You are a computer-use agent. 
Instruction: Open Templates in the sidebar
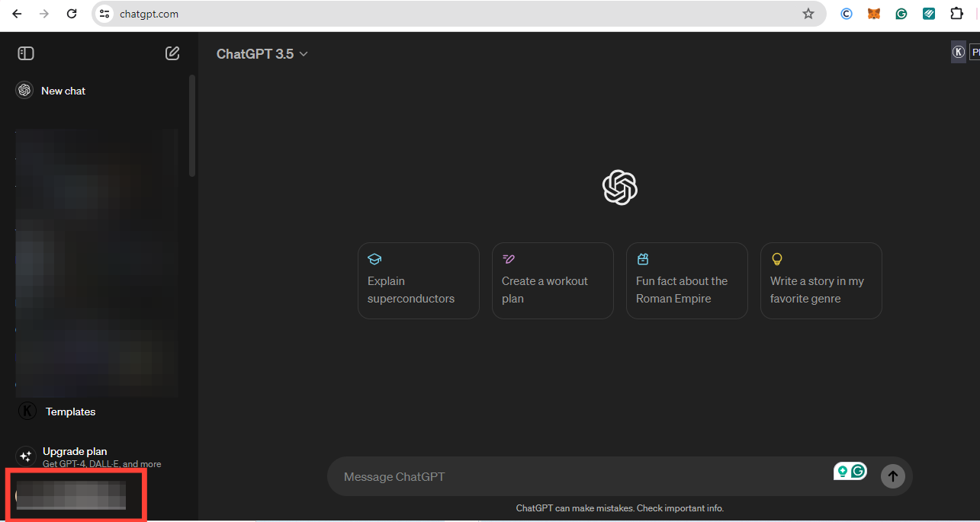tap(70, 412)
